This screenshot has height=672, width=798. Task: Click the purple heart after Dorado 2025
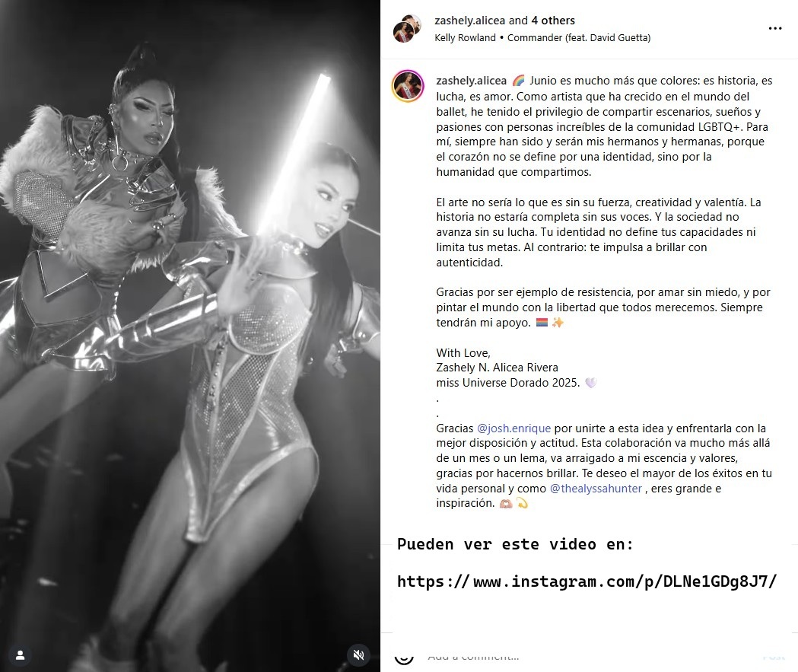click(590, 382)
